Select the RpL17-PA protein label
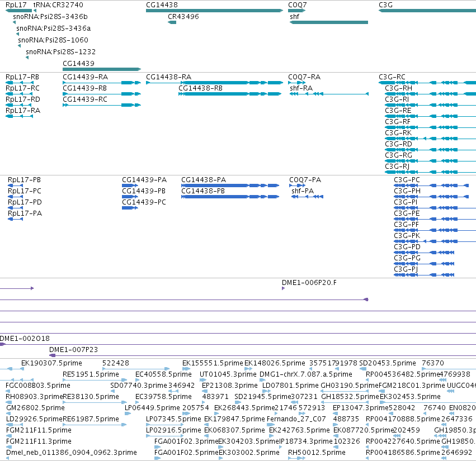 coord(25,213)
